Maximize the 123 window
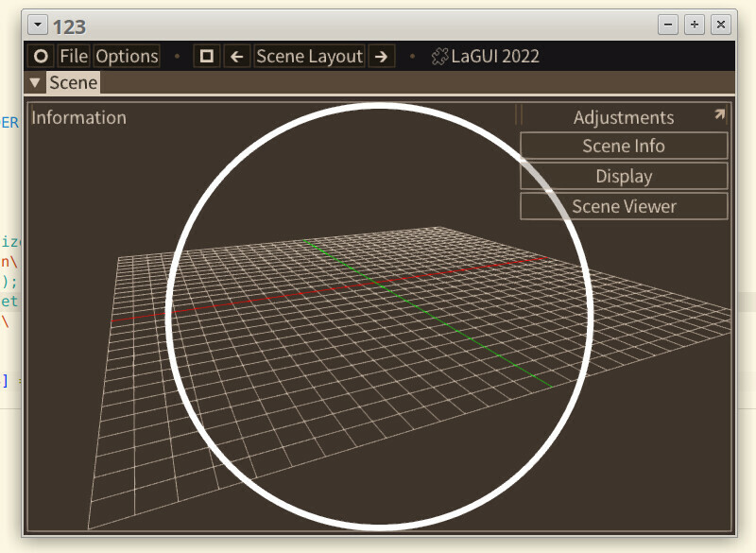 pyautogui.click(x=695, y=25)
